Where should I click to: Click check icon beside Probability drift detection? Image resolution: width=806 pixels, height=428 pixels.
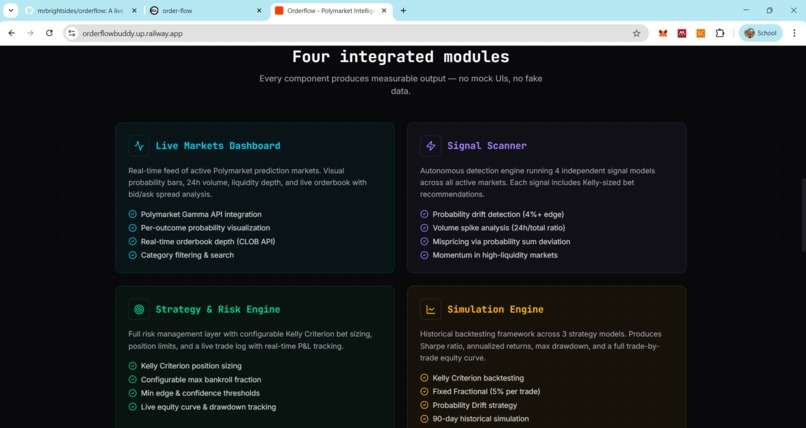tap(424, 214)
